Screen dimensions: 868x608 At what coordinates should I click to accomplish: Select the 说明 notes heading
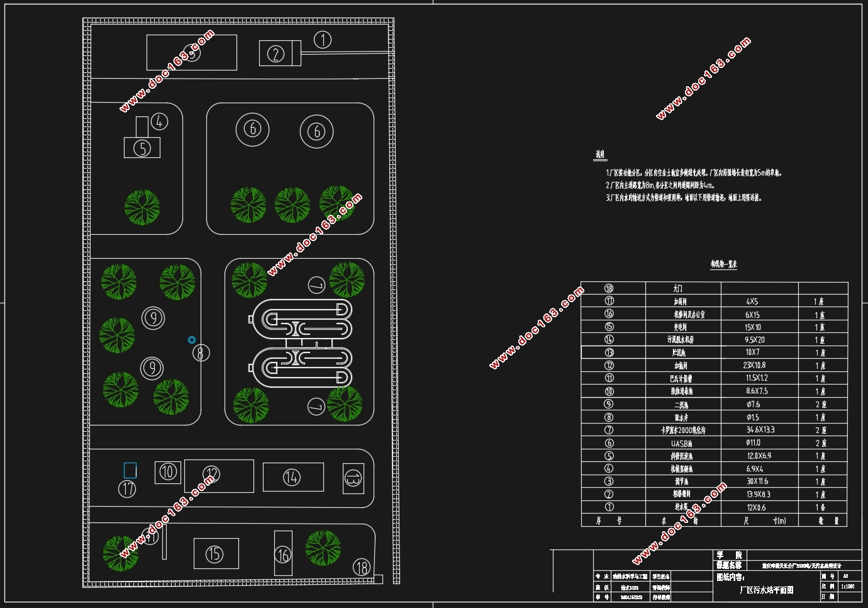click(600, 155)
